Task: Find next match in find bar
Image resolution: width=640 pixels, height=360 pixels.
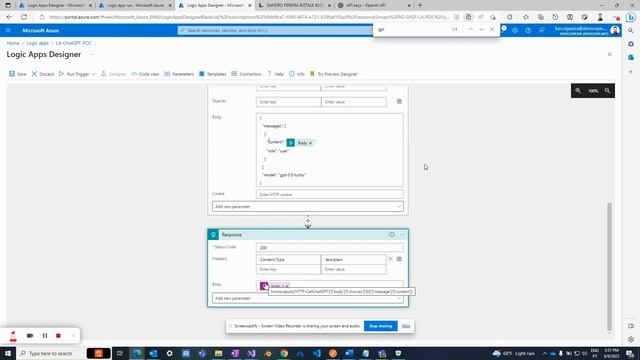Action: click(x=481, y=30)
